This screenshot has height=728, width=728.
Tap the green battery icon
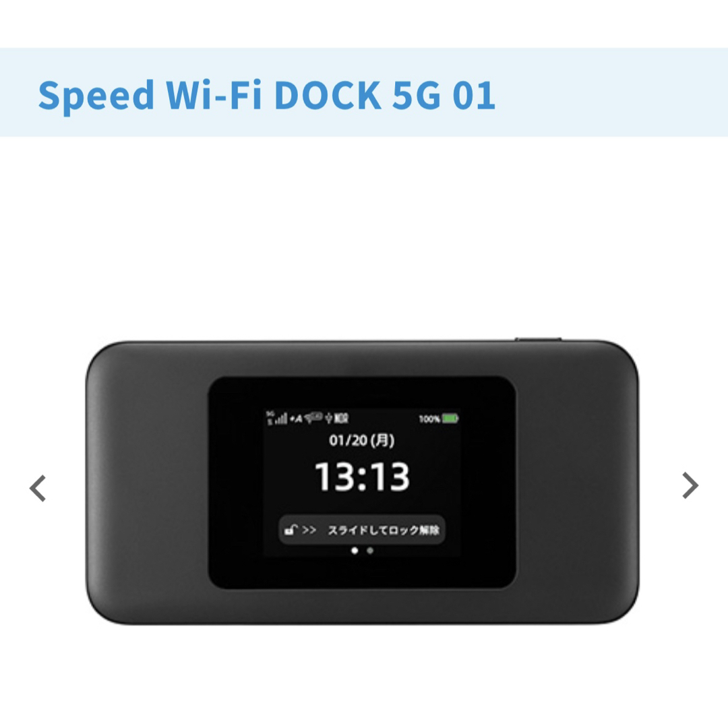(x=450, y=419)
